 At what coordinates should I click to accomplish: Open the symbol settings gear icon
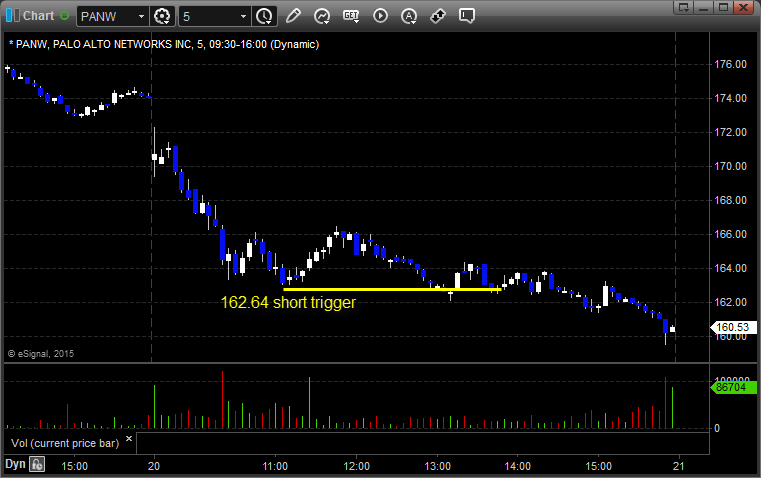click(x=162, y=16)
